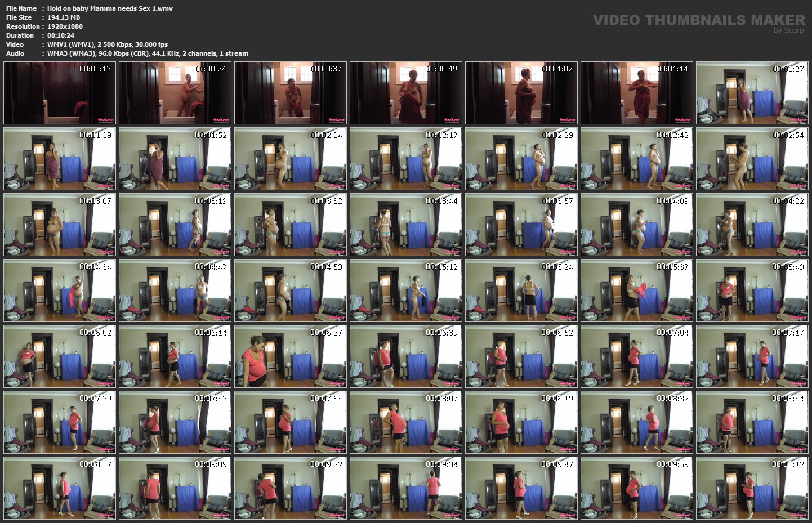Pick the thumbnail at 00:04:34
This screenshot has height=523, width=812.
[60, 290]
